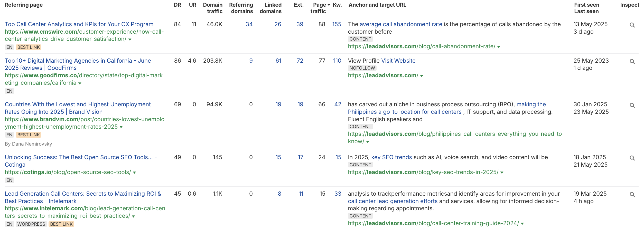Click external links value 72 for goodfirms

(300, 61)
